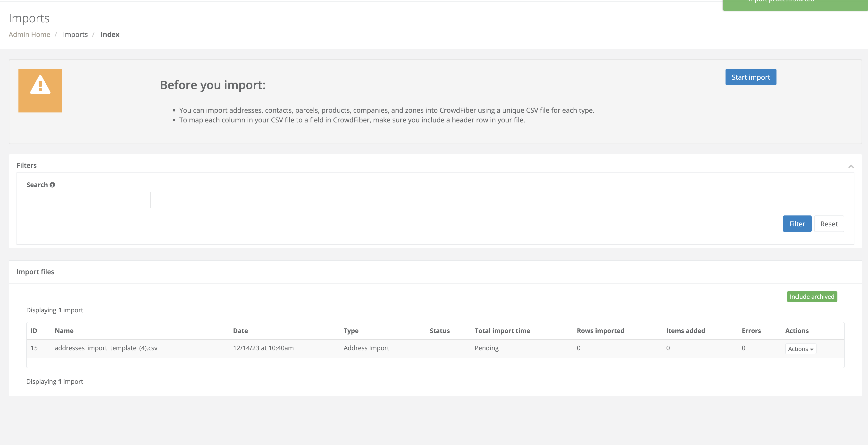Click the orange warning triangle icon
The width and height of the screenshot is (868, 445).
[40, 90]
